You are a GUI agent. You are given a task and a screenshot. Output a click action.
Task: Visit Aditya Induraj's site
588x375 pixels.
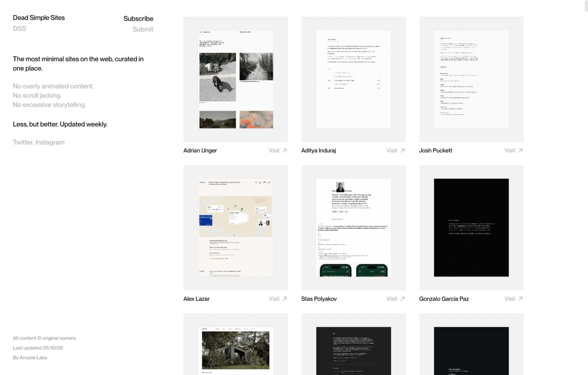396,150
